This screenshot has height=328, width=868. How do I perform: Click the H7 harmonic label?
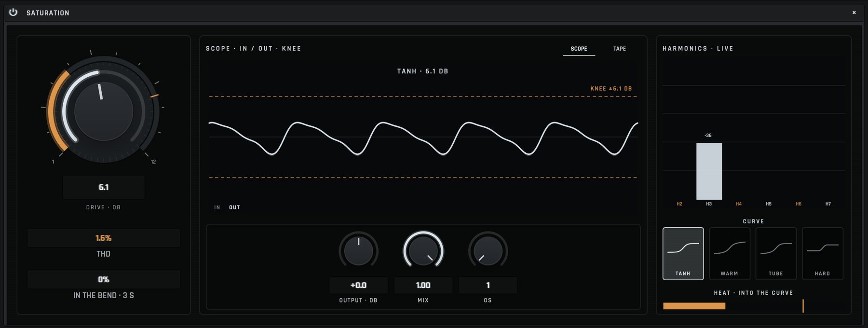click(828, 204)
